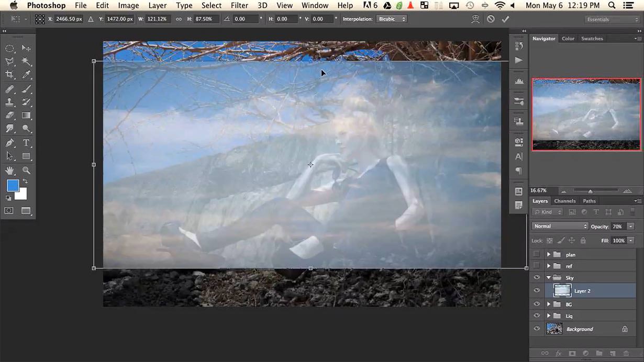644x362 pixels.
Task: Switch to the Swatches tab
Action: coord(592,39)
